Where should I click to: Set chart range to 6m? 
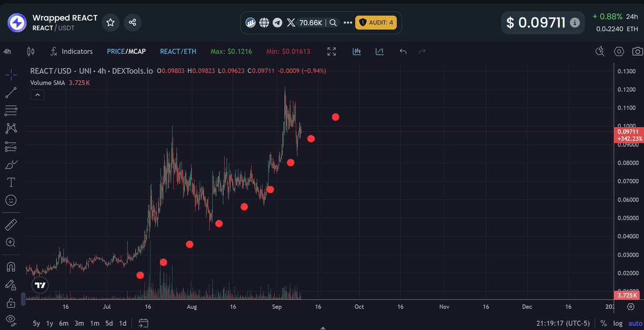point(64,324)
